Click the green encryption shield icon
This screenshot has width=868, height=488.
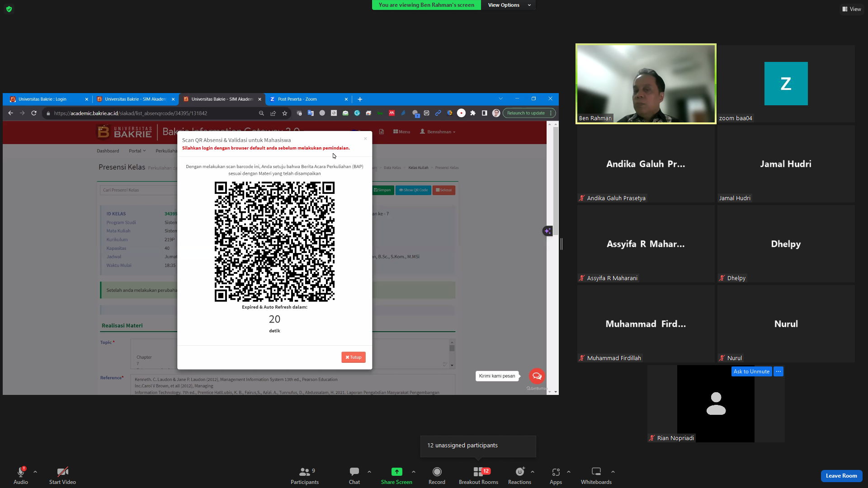[x=9, y=9]
